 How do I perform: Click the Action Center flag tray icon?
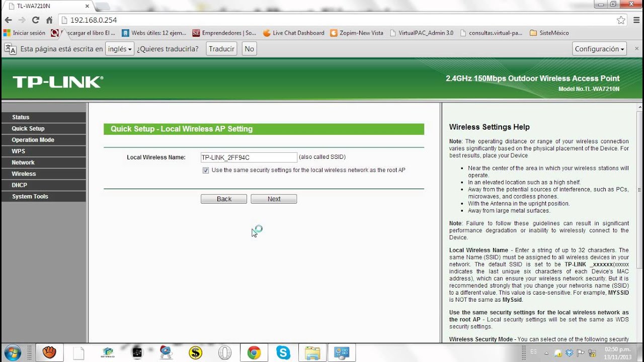click(581, 352)
